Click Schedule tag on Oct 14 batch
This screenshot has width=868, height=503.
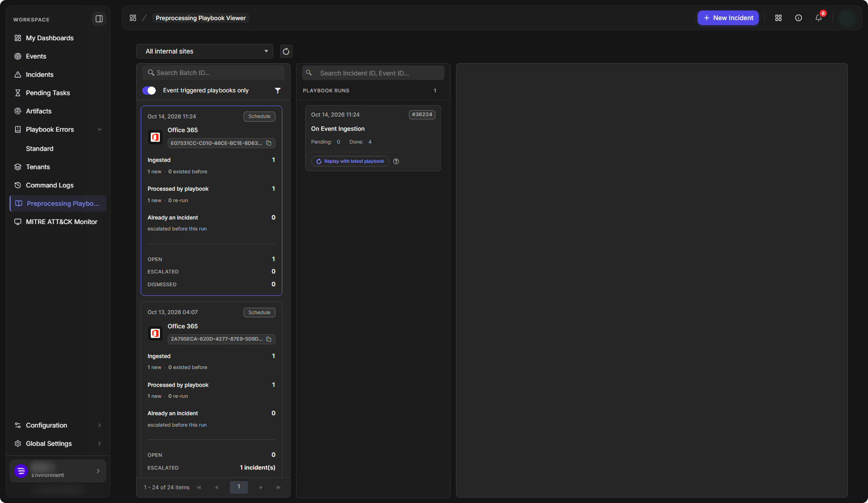[x=259, y=117]
